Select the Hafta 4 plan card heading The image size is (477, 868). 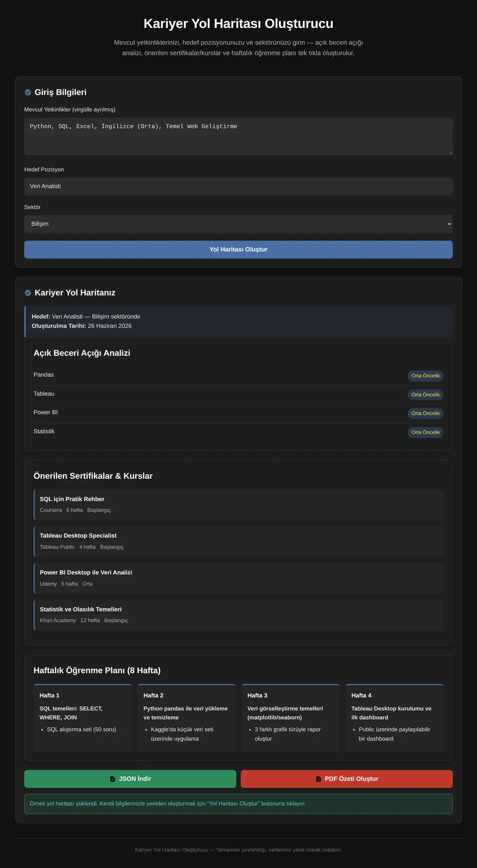click(x=361, y=696)
